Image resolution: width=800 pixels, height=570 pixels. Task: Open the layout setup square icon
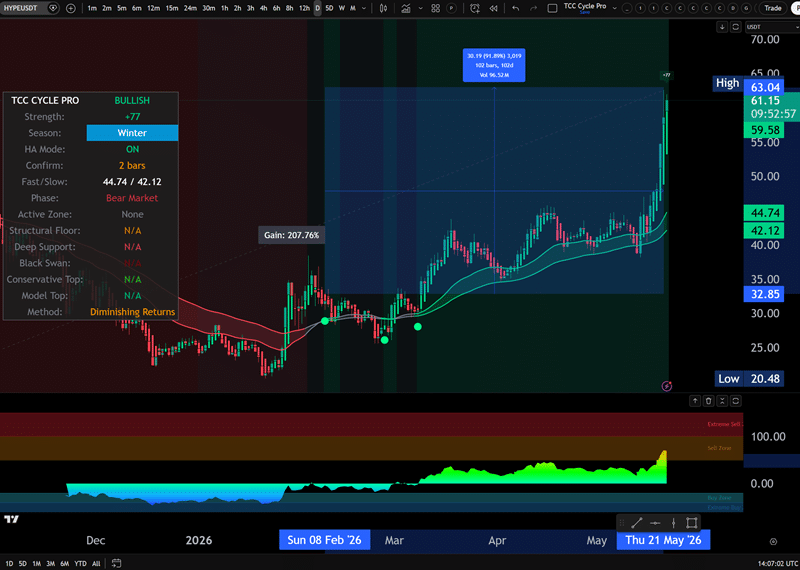[x=552, y=8]
